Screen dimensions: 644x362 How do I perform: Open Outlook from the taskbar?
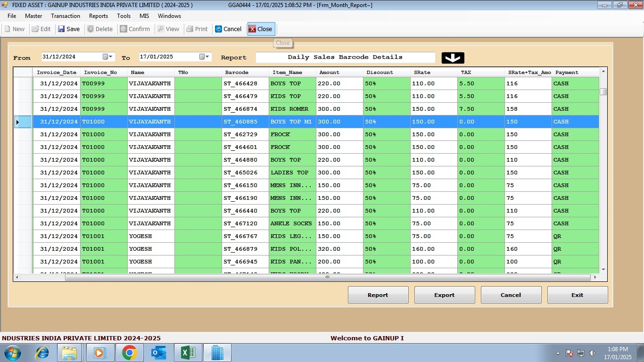(158, 353)
